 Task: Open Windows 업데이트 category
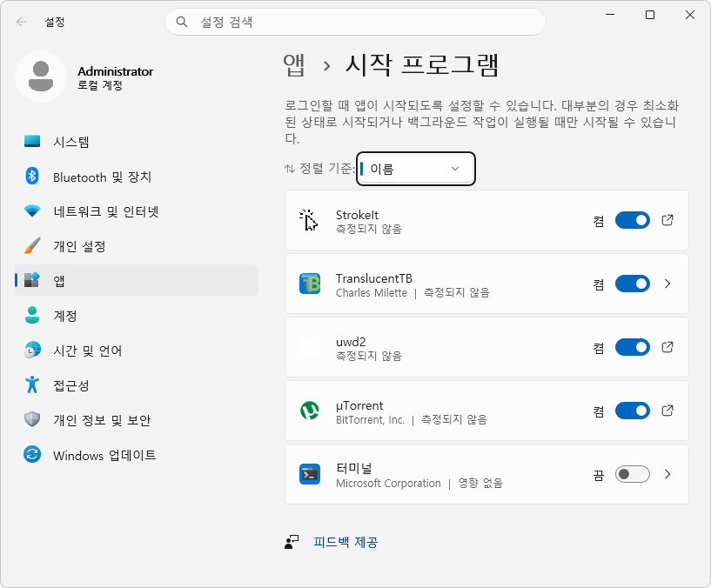137,455
